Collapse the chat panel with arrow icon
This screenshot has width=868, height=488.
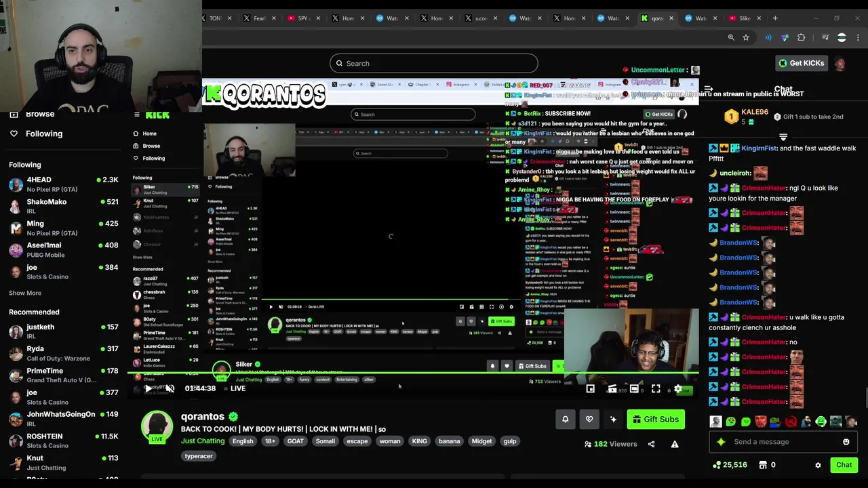pos(708,89)
